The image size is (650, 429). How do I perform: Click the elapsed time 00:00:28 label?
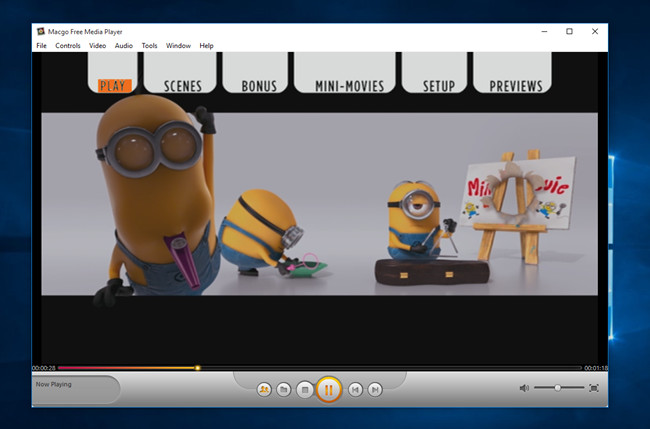[44, 368]
